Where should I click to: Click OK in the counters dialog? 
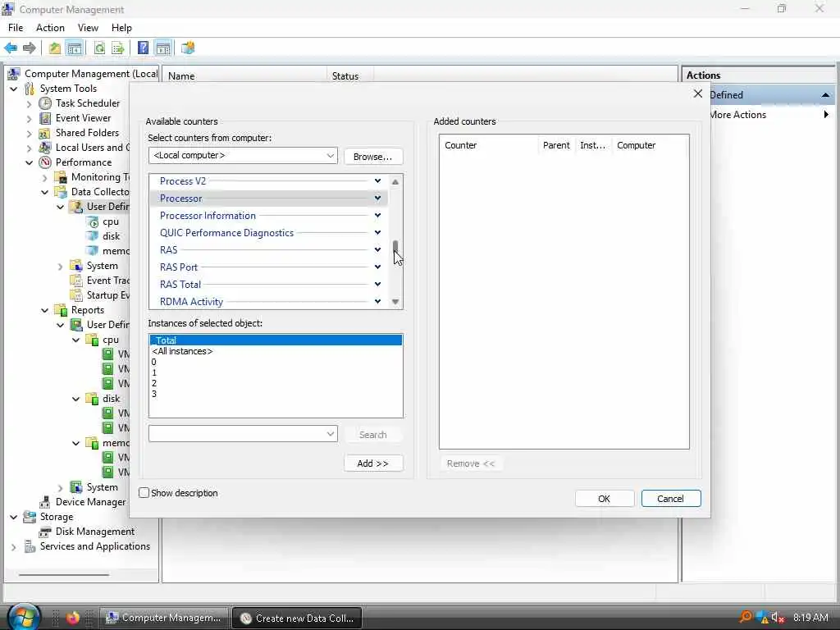(605, 499)
